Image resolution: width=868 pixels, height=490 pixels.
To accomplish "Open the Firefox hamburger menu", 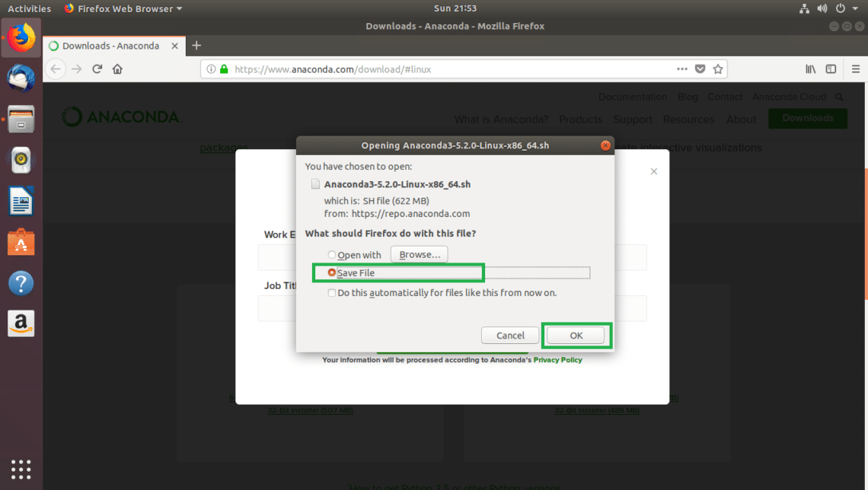I will click(855, 69).
